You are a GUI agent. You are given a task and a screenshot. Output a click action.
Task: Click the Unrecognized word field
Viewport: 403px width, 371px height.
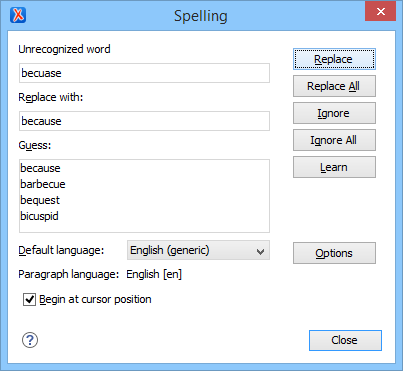point(144,73)
